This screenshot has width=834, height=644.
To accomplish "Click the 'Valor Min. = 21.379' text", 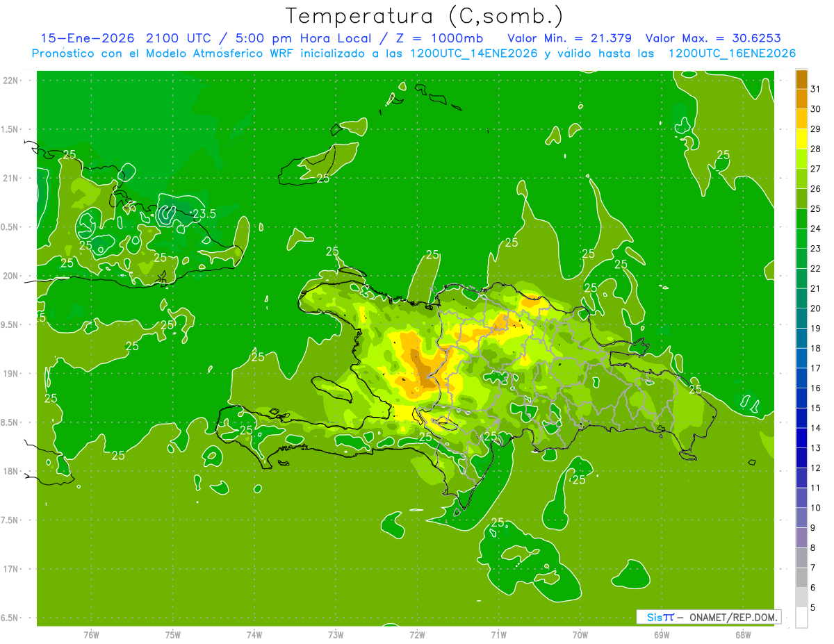I will pos(570,38).
